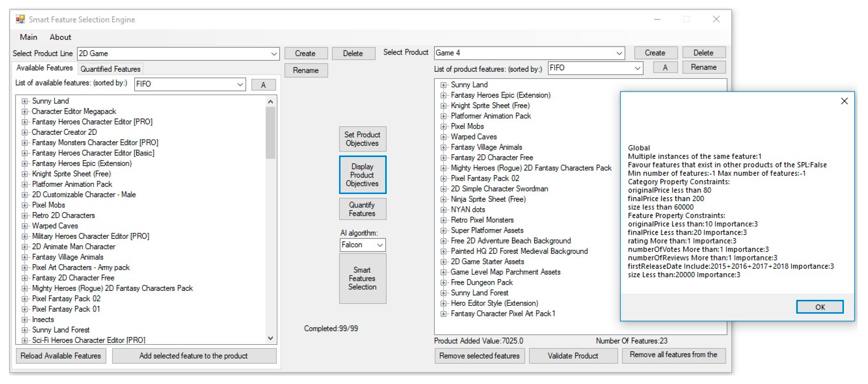Open the available features sort-by FIFO dropdown

click(190, 84)
